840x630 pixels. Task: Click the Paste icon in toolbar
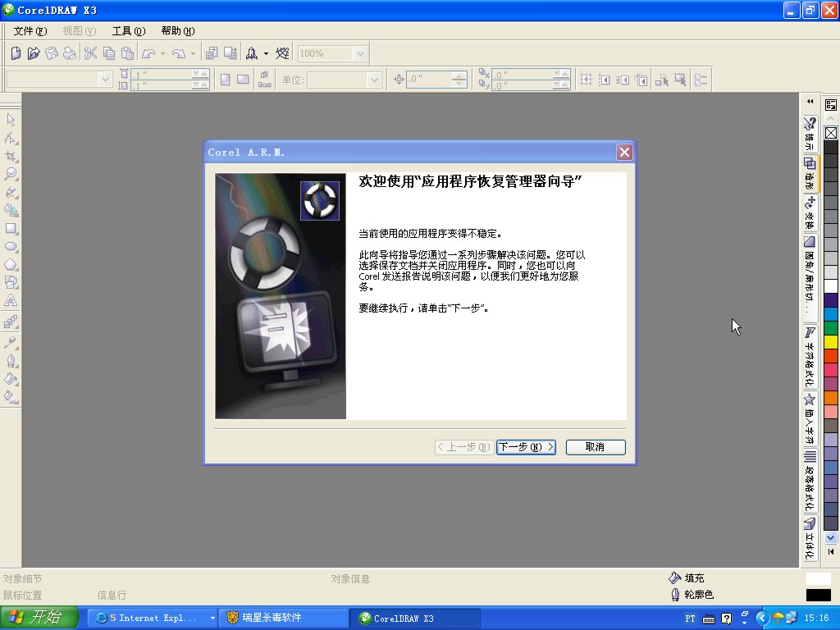pos(127,53)
